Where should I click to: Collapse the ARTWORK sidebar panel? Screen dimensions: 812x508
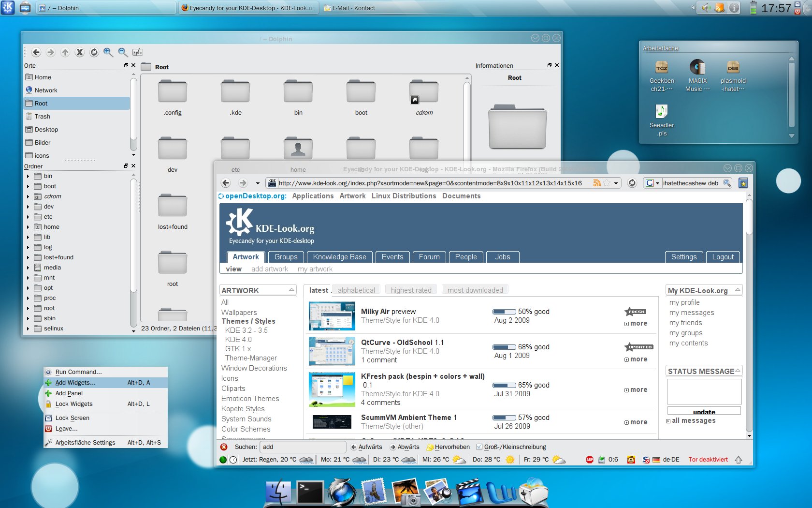pyautogui.click(x=291, y=290)
